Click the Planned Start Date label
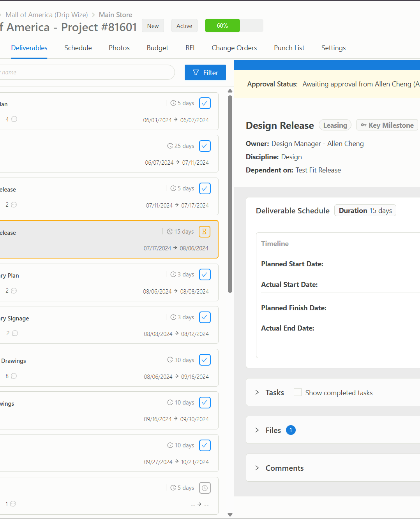This screenshot has height=519, width=420. pyautogui.click(x=292, y=264)
